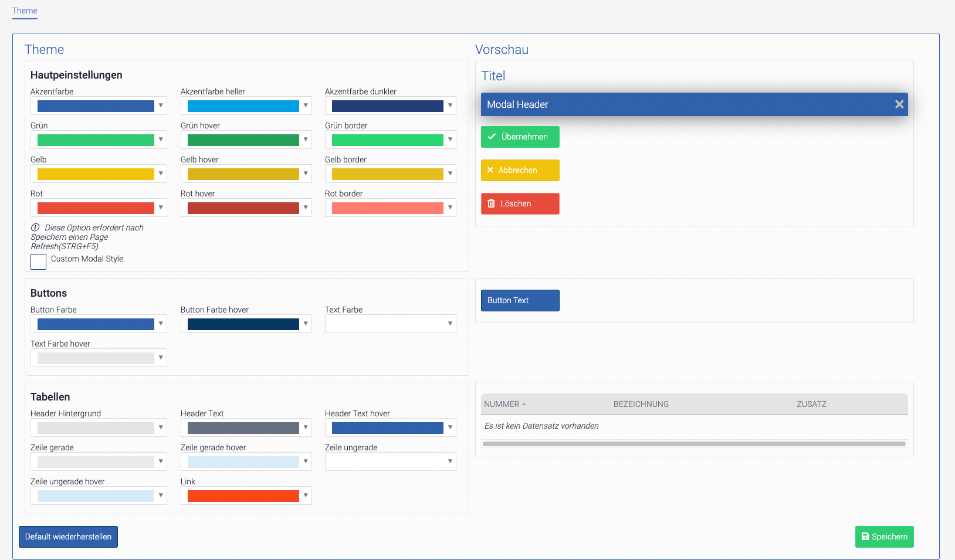Click the BEZEICHNUNG column header
The image size is (955, 560).
click(641, 404)
